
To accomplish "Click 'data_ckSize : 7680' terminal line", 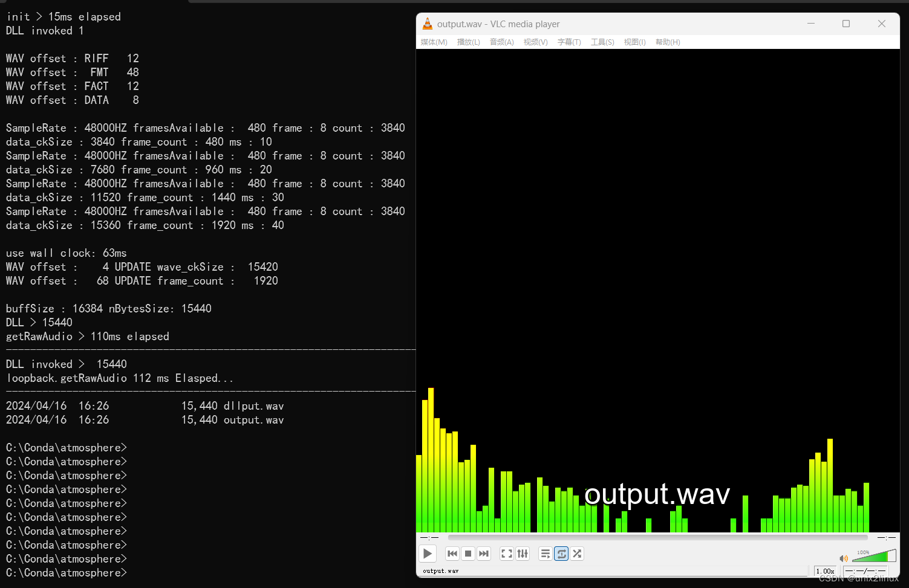I will (x=139, y=169).
